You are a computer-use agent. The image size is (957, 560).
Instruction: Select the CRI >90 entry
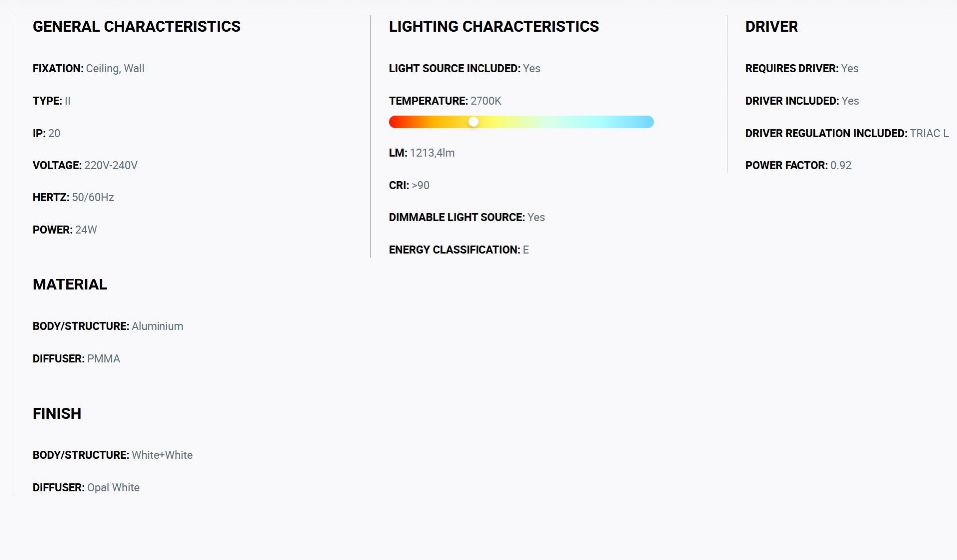[409, 185]
